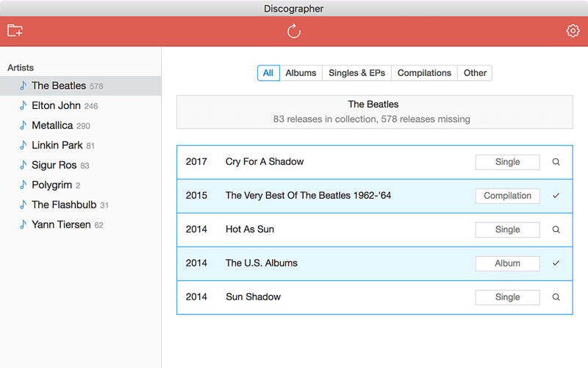The image size is (588, 368).
Task: Open the Album type box for The U.S. Albums
Action: point(507,263)
